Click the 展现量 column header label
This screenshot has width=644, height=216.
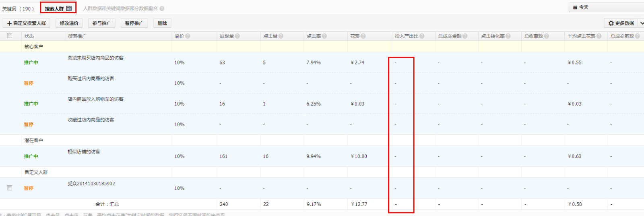pyautogui.click(x=227, y=36)
